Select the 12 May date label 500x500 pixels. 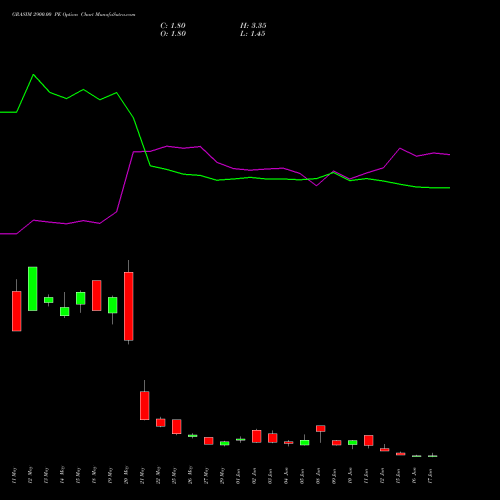click(30, 476)
